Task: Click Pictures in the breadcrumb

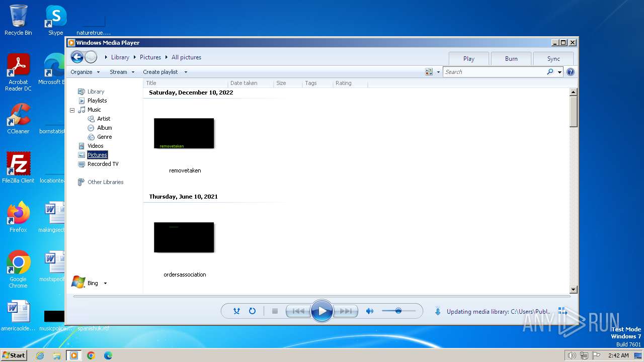Action: 150,57
